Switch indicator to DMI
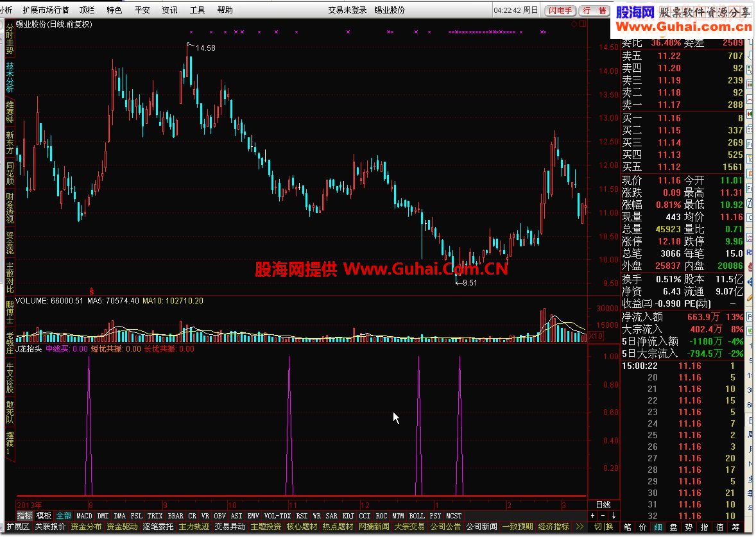Viewport: 756px width, 537px height. coord(103,516)
